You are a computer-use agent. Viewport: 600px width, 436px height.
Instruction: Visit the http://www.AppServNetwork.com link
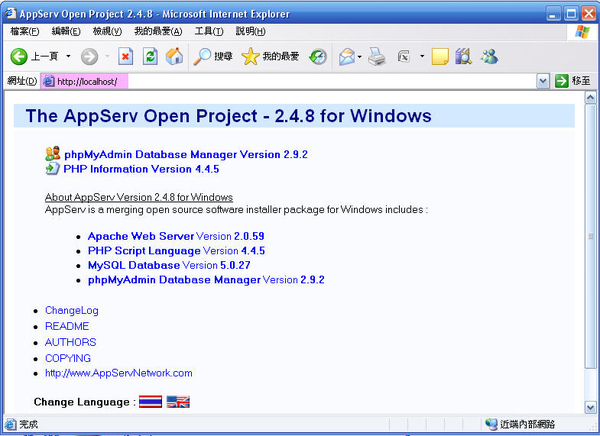coord(119,373)
